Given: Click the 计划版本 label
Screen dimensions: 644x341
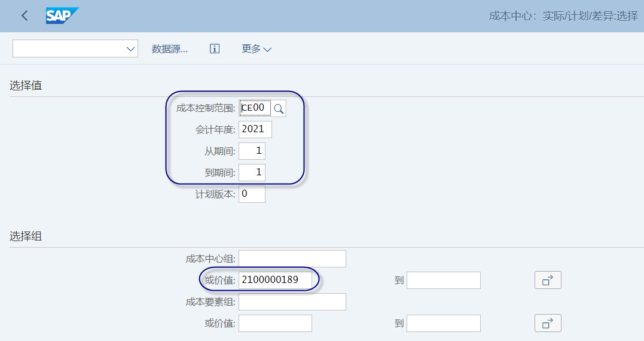Looking at the screenshot, I should coord(215,194).
